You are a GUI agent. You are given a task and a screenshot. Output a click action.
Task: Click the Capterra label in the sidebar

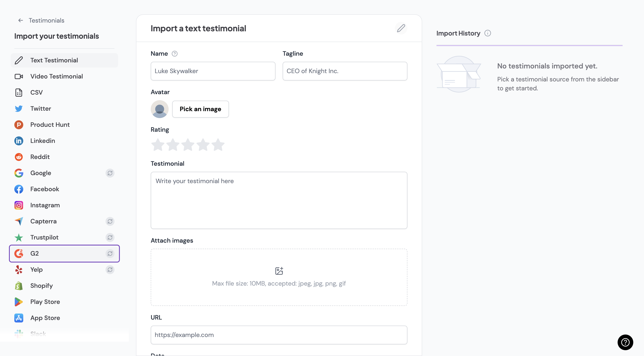point(44,221)
